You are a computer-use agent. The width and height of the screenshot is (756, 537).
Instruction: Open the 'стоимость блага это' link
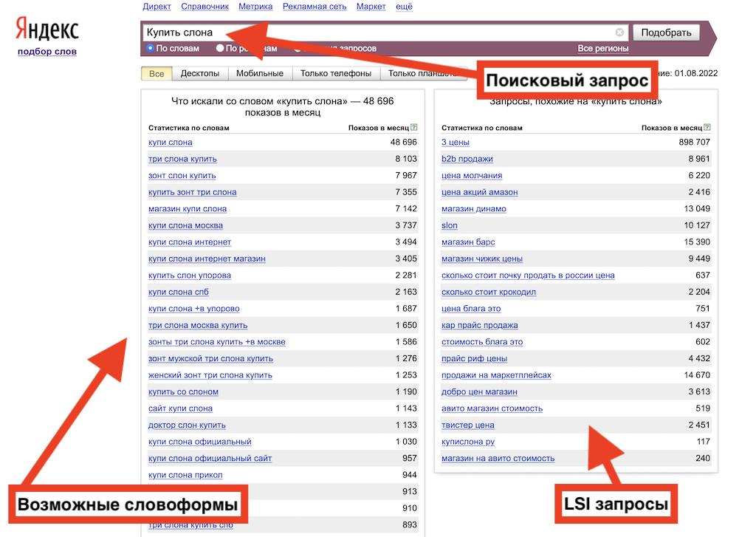tap(482, 342)
